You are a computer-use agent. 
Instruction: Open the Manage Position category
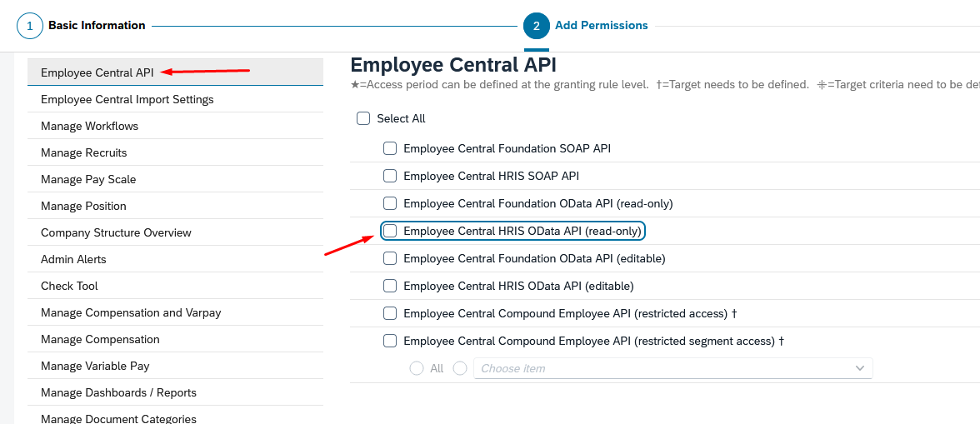point(84,207)
